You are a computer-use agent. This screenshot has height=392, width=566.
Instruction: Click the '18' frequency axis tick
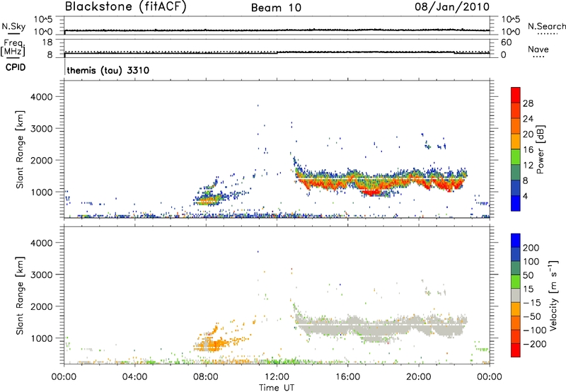pos(47,42)
